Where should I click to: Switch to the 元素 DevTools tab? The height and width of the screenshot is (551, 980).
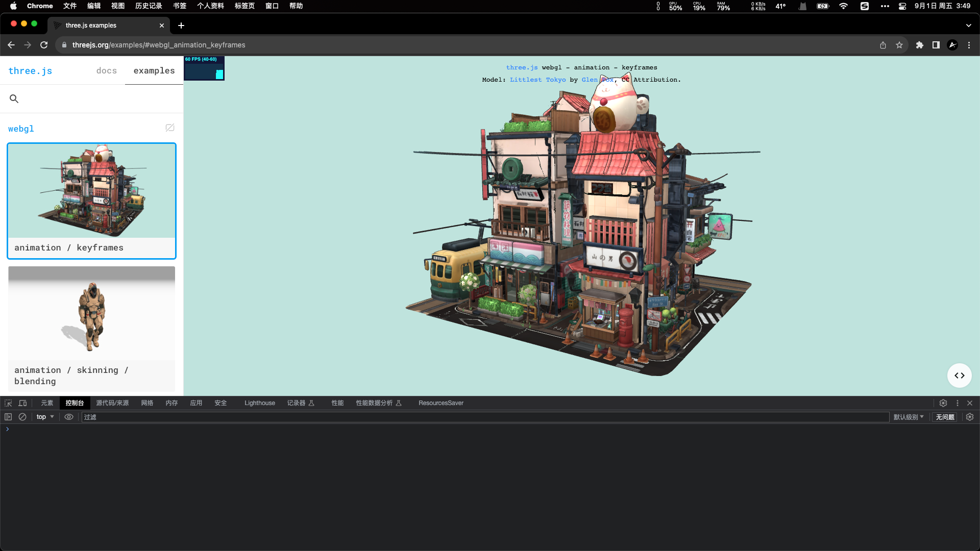pos(47,403)
